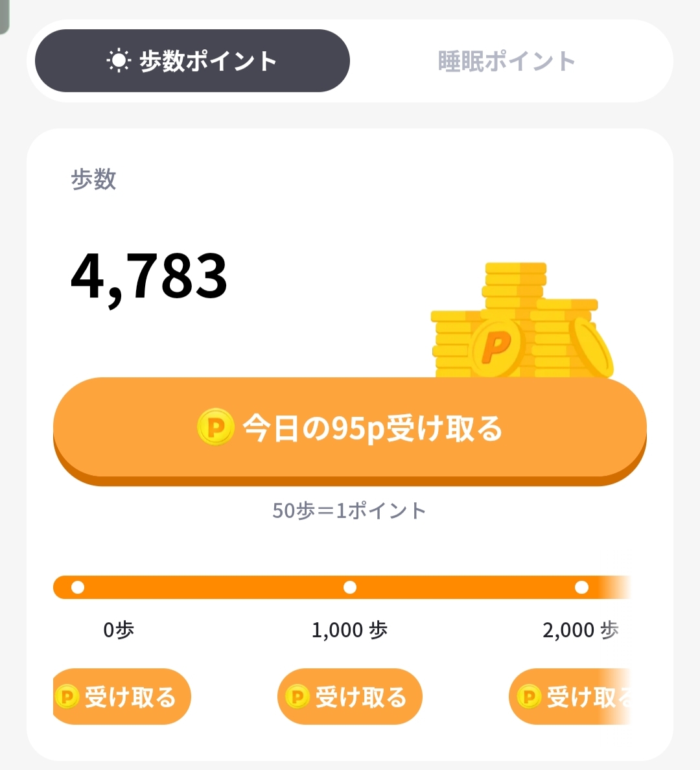Click the P coin icon under 1,000 歩

tap(297, 697)
